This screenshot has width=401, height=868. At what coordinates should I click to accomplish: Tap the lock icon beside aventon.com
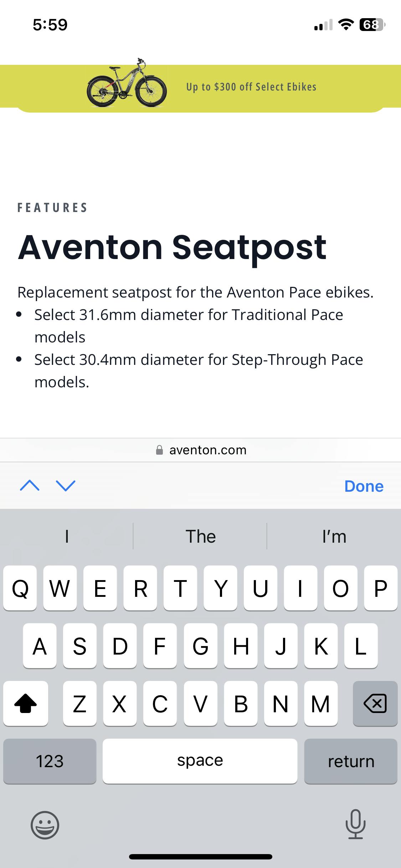tap(159, 450)
